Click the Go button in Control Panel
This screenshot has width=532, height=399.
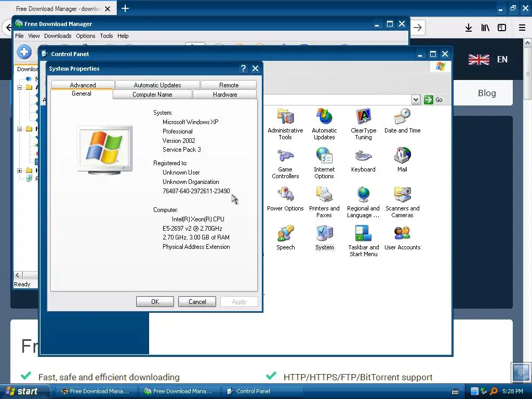point(434,100)
